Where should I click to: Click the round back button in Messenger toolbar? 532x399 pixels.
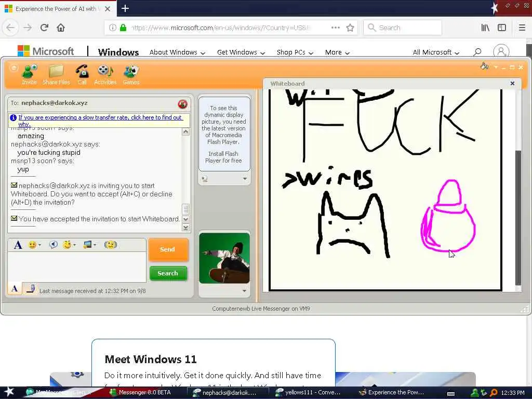(14, 68)
